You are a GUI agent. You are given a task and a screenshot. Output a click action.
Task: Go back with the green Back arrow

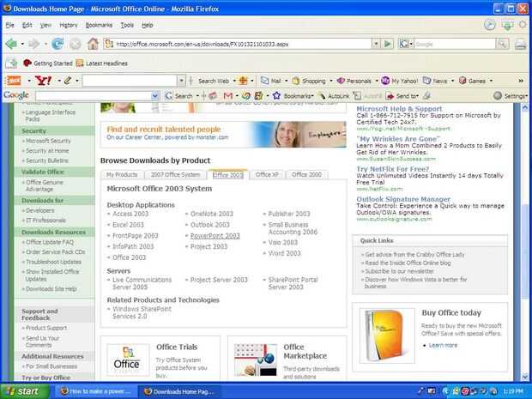click(11, 44)
